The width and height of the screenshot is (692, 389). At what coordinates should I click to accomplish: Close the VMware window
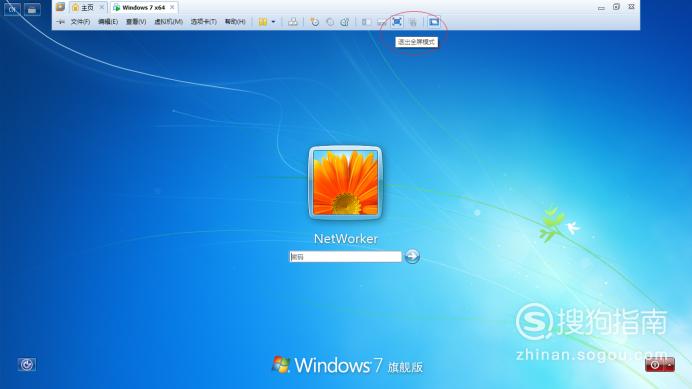632,7
